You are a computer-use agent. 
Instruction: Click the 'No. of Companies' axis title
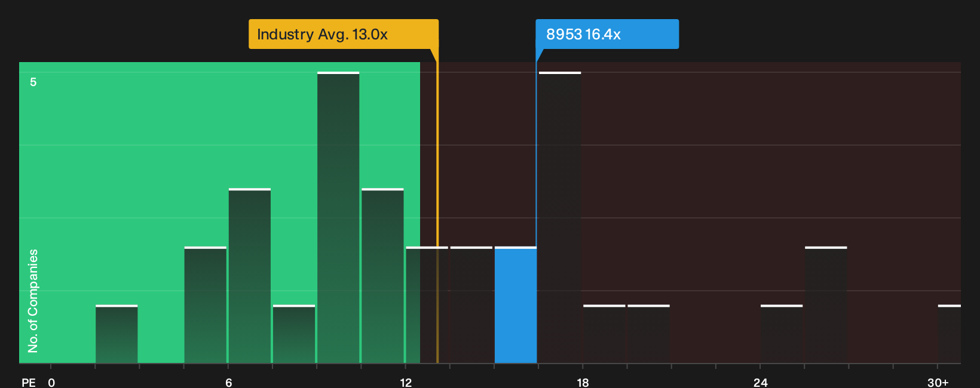33,301
